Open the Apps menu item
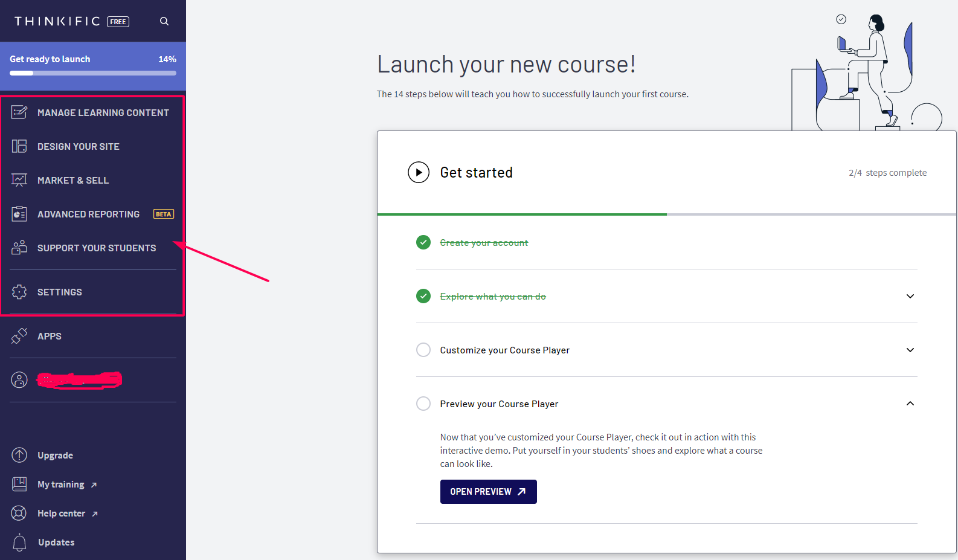The image size is (958, 560). point(49,336)
